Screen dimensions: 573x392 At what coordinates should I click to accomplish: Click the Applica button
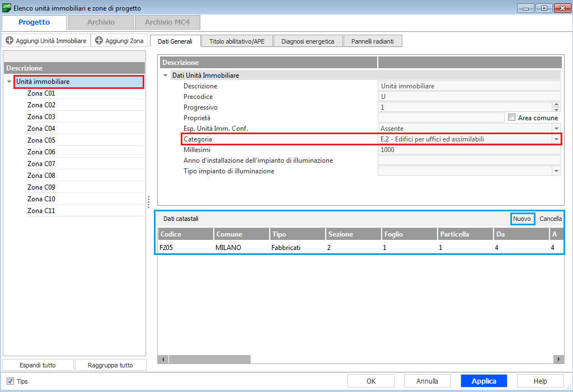(483, 381)
